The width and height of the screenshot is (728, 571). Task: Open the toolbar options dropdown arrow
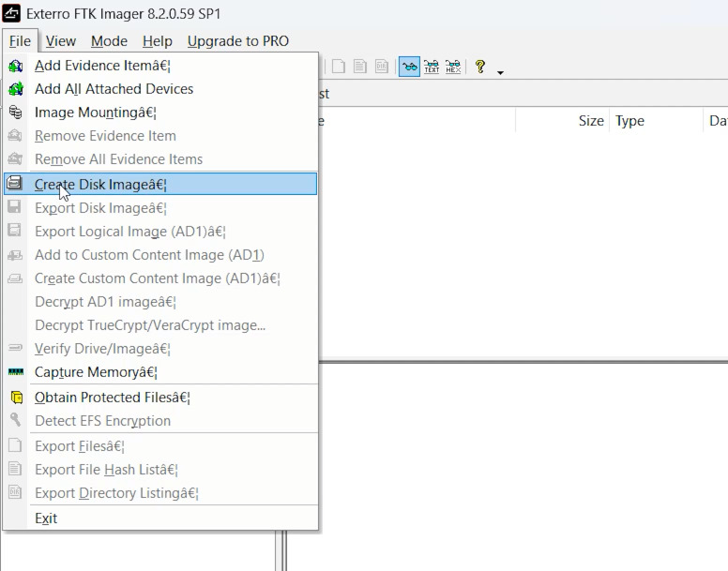coord(500,73)
